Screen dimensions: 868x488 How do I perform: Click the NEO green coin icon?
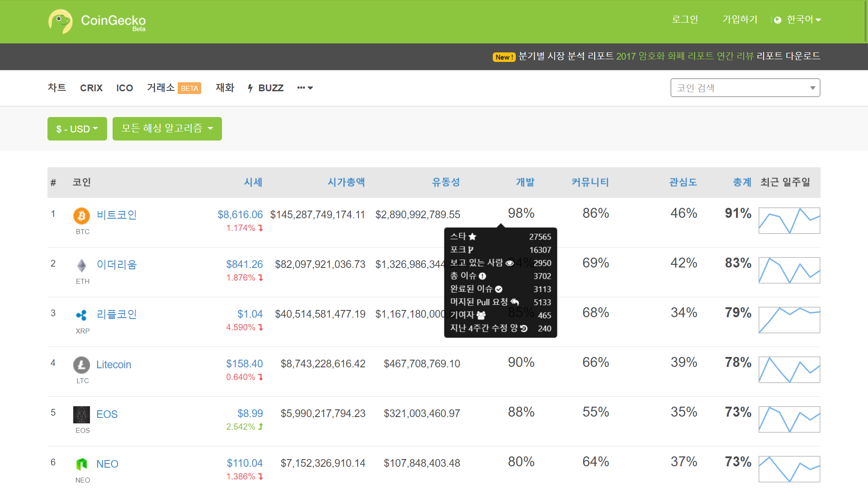(x=82, y=464)
